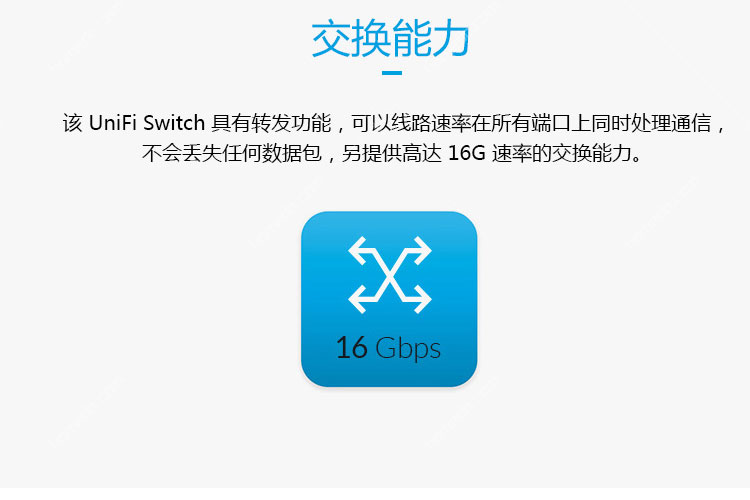Image resolution: width=750 pixels, height=500 pixels.
Task: Click the blue 16 Gbps tile
Action: tap(389, 299)
